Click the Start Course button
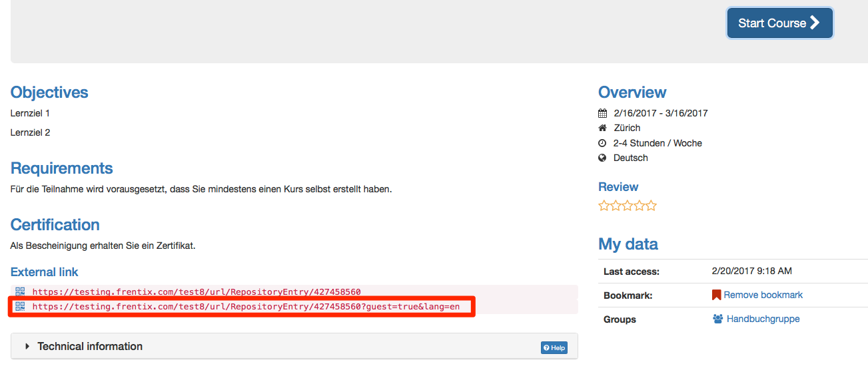 click(779, 23)
